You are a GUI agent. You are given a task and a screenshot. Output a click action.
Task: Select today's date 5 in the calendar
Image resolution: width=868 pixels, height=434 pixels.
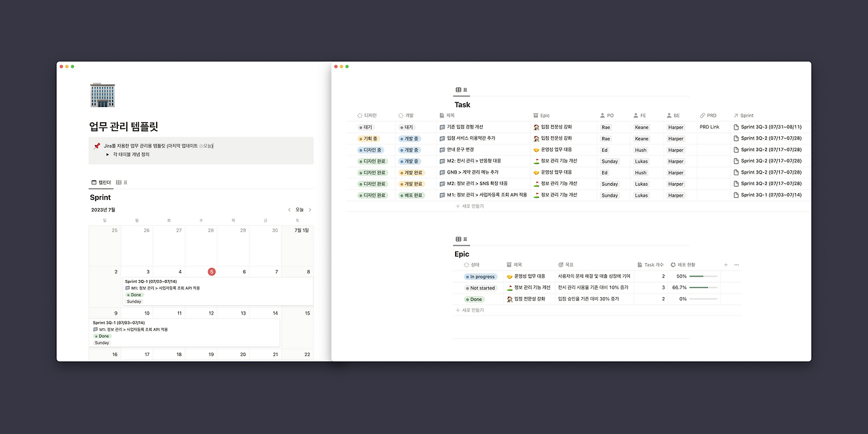212,272
